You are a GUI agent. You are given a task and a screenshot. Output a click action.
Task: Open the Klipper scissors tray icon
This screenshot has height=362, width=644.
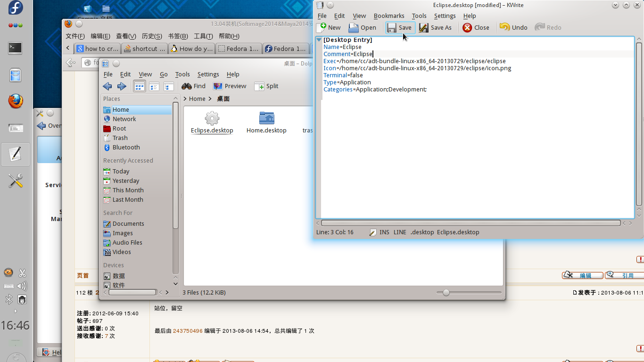(22, 273)
